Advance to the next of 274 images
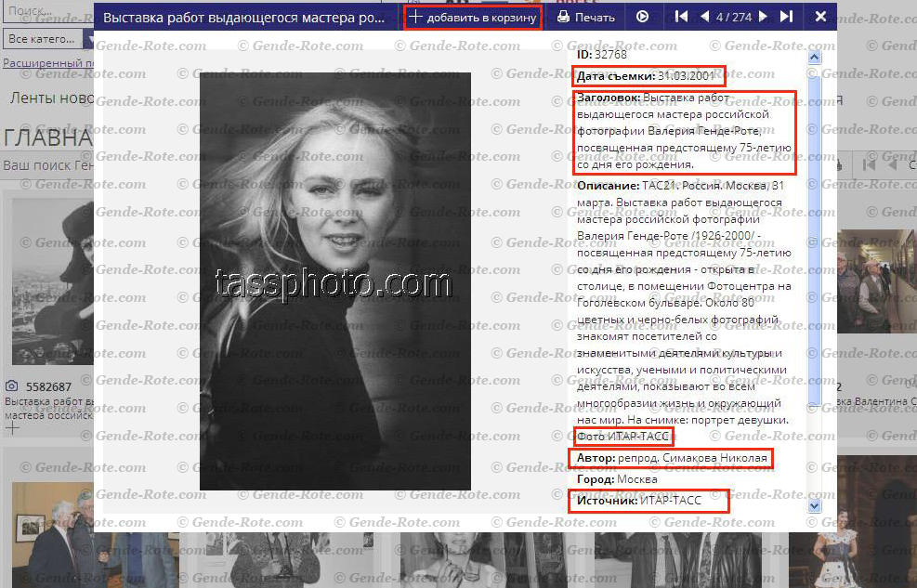 coord(762,16)
